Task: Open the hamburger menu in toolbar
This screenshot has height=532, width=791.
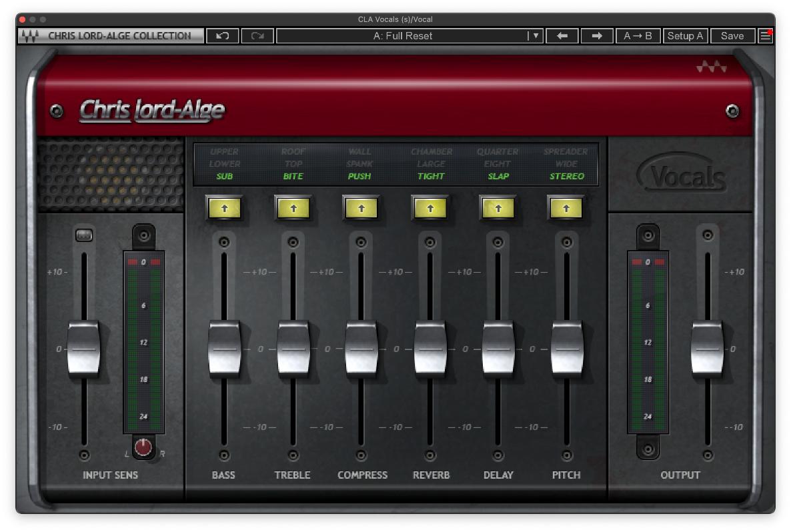Action: point(765,36)
